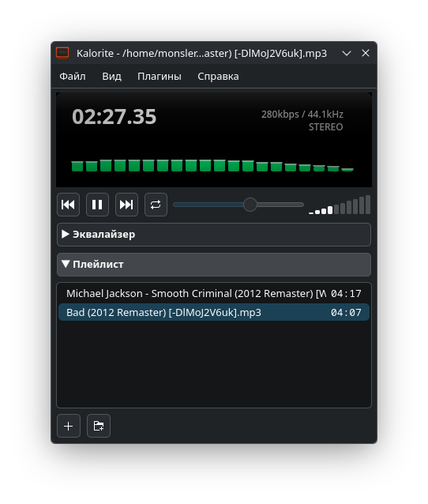This screenshot has height=504, width=428.
Task: Click the titlebar minimize chevron
Action: click(x=347, y=53)
